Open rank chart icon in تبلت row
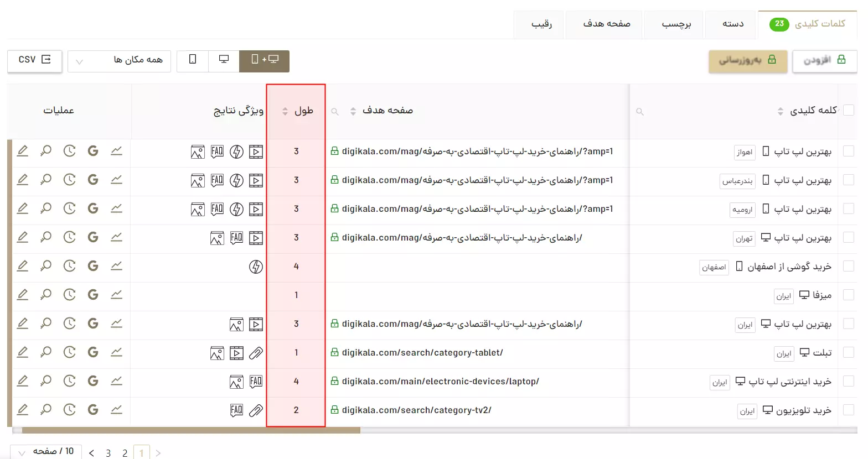 (116, 352)
